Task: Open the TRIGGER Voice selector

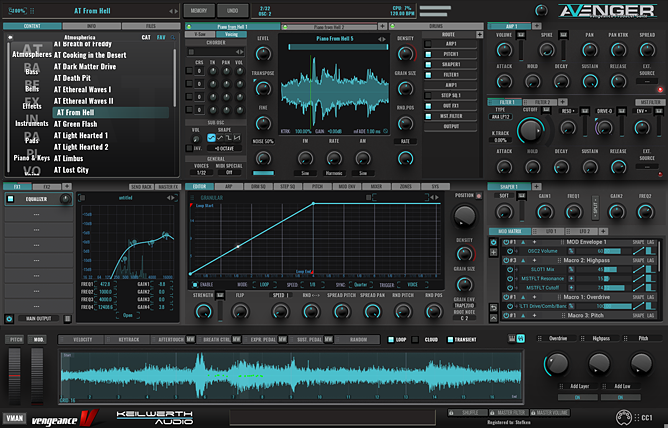Action: click(412, 284)
